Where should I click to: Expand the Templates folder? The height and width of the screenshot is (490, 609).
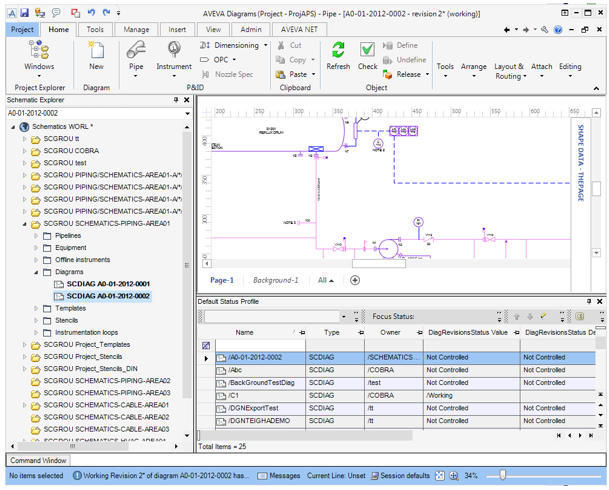(36, 308)
